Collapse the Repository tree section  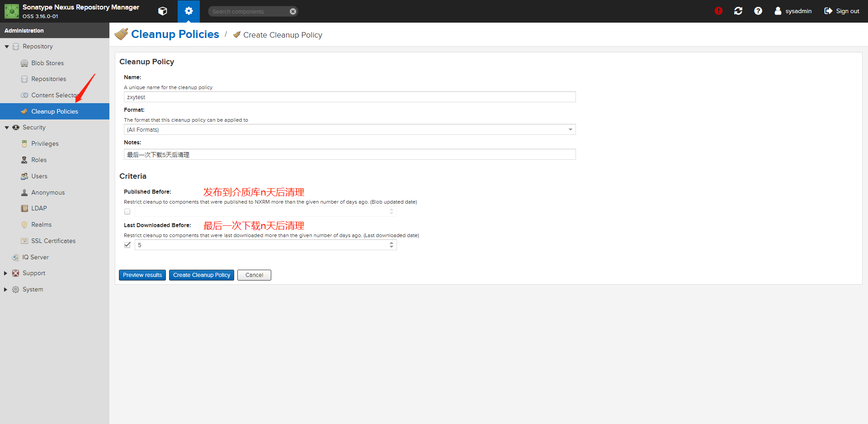pyautogui.click(x=7, y=47)
